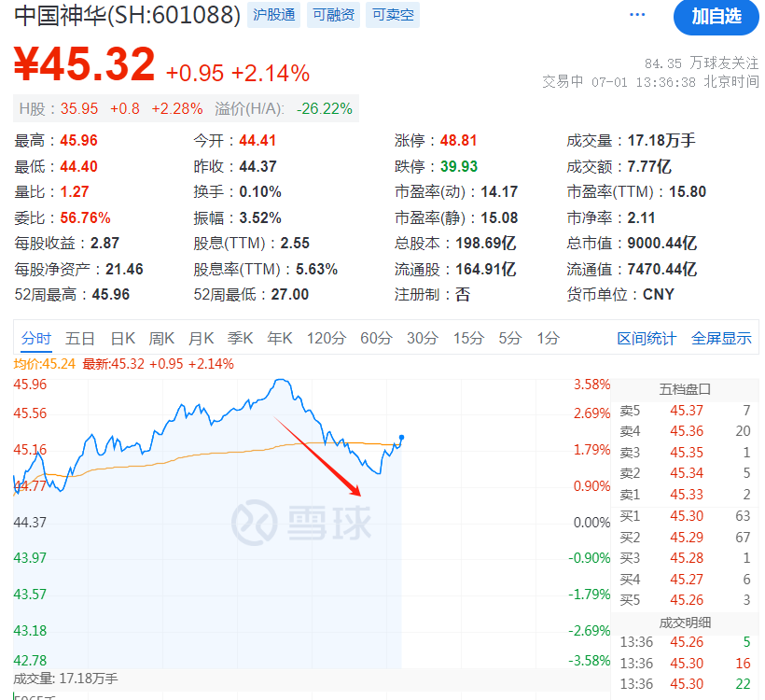Select the 年K chart tab

pyautogui.click(x=280, y=338)
